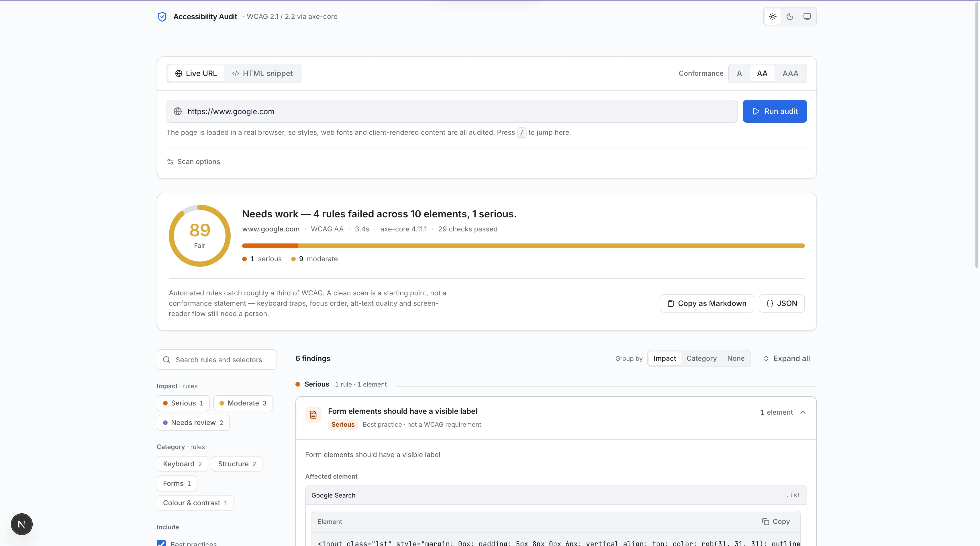
Task: Toggle the Best practices checkbox
Action: 161,543
